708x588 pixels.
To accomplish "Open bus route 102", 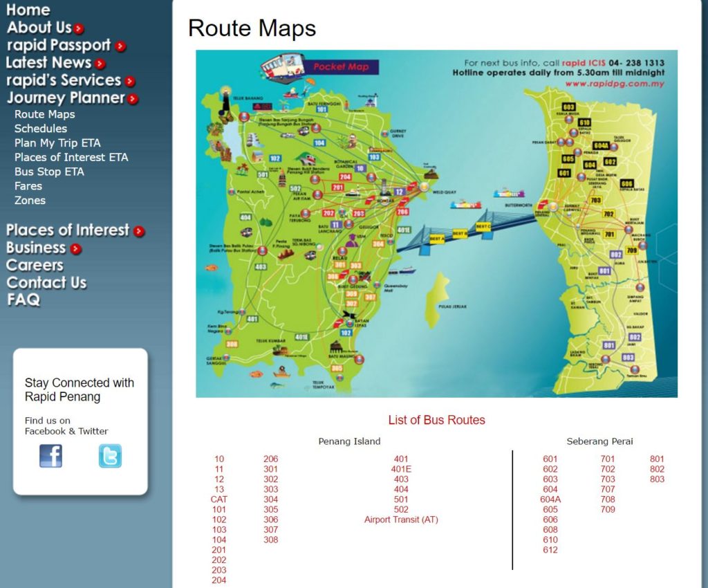I will [x=219, y=520].
